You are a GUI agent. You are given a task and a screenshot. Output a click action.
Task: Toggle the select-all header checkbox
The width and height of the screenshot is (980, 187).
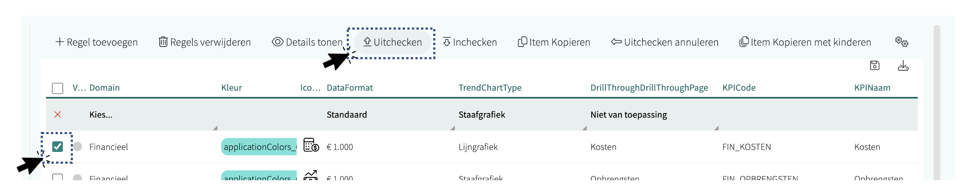click(58, 88)
